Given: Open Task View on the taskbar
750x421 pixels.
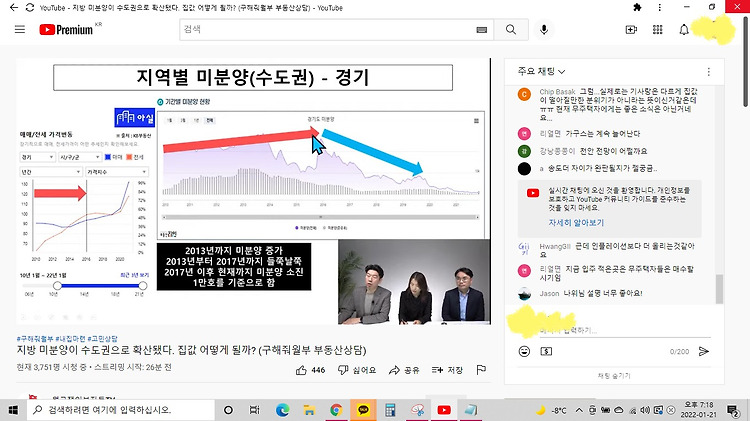Looking at the screenshot, I should (x=254, y=410).
